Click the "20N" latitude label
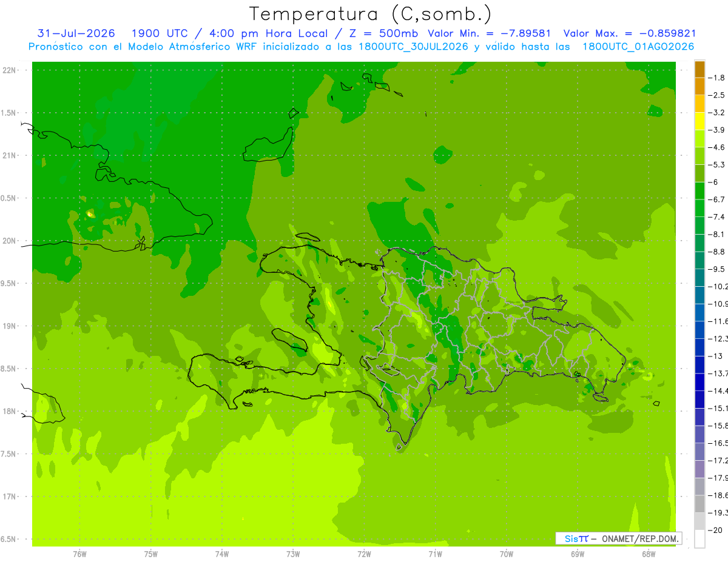Viewport: 728px width, 562px height. click(10, 241)
